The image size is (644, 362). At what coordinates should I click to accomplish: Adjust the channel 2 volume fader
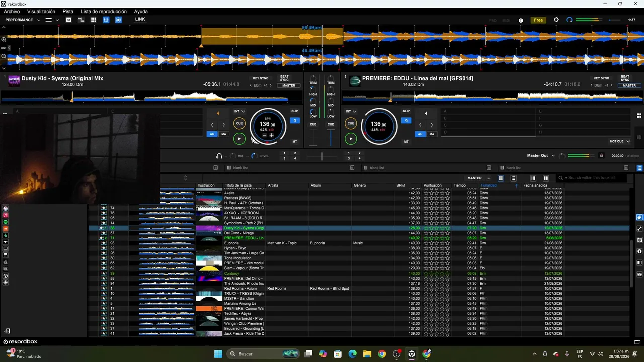point(331,138)
